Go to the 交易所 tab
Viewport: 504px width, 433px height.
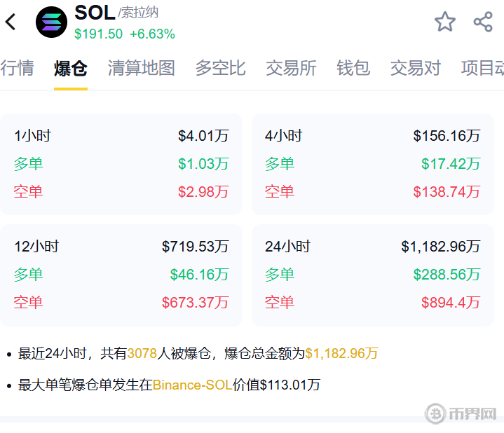291,68
